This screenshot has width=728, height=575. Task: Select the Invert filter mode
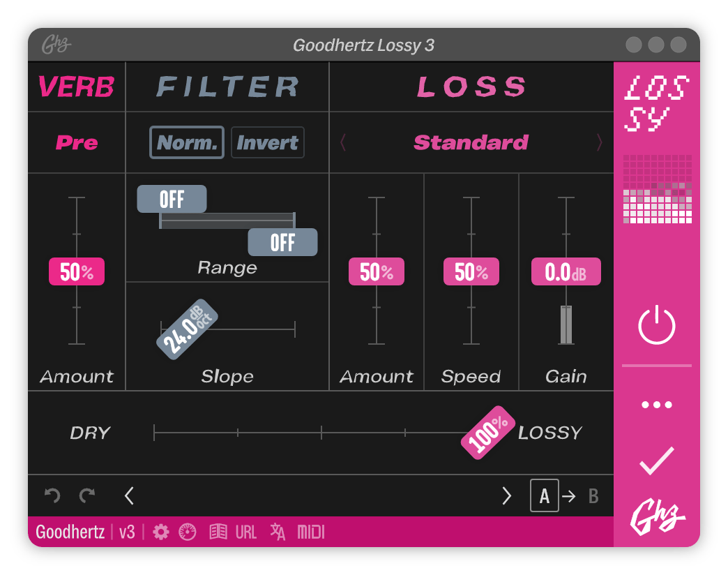[268, 142]
